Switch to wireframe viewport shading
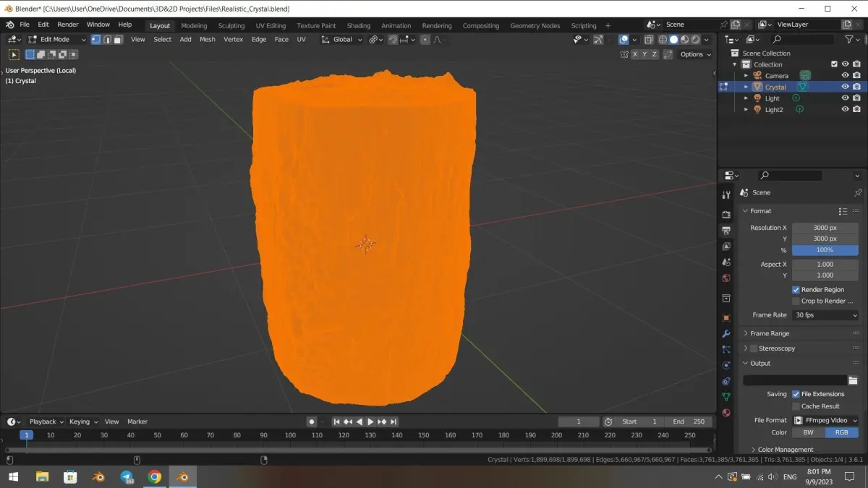The image size is (868, 488). pyautogui.click(x=663, y=39)
